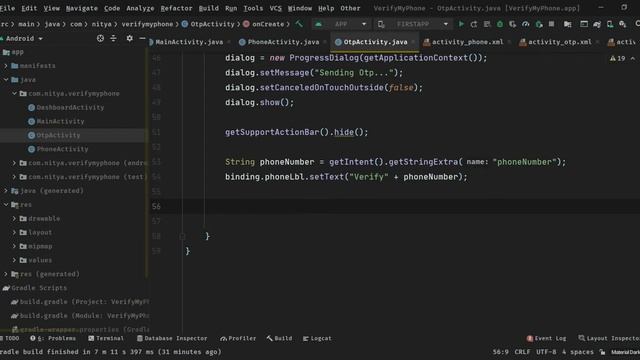This screenshot has height=360, width=640.
Task: Open the Database Inspector tool window
Action: tap(172, 338)
